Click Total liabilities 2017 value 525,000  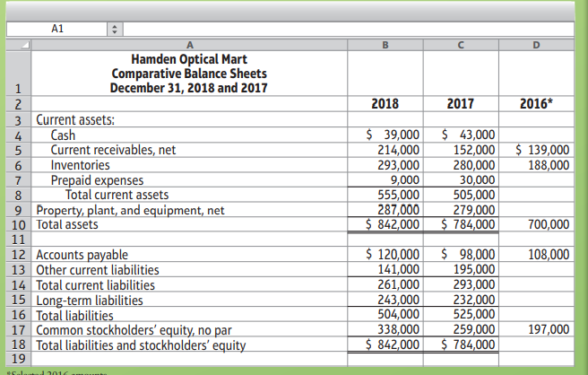461,315
